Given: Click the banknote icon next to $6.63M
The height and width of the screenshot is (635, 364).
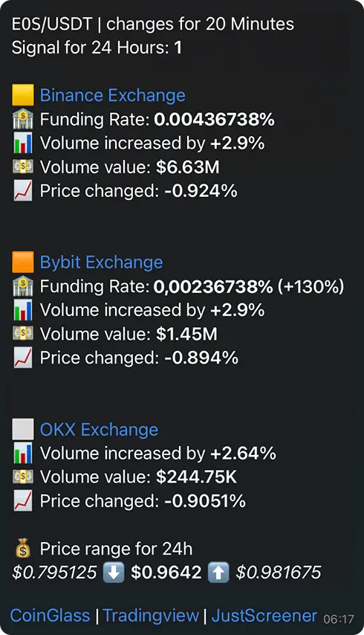Looking at the screenshot, I should pos(22,167).
